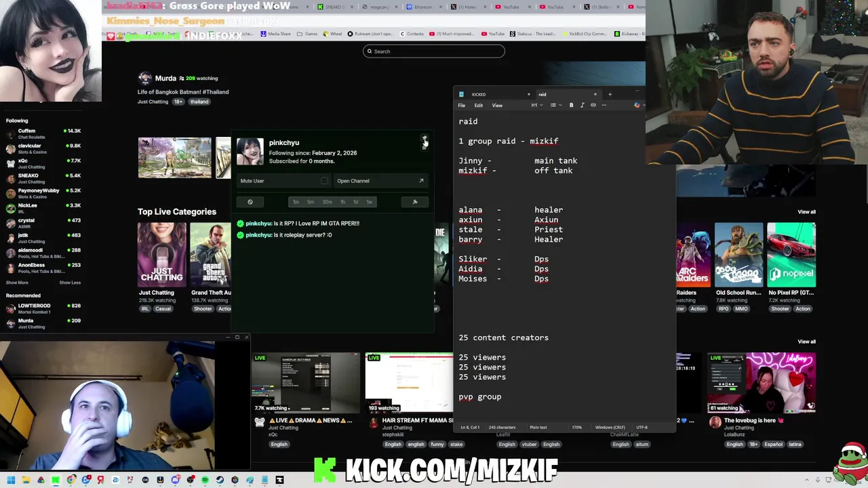
Task: Open pinkchyu's avatar in the user card
Action: pos(250,152)
